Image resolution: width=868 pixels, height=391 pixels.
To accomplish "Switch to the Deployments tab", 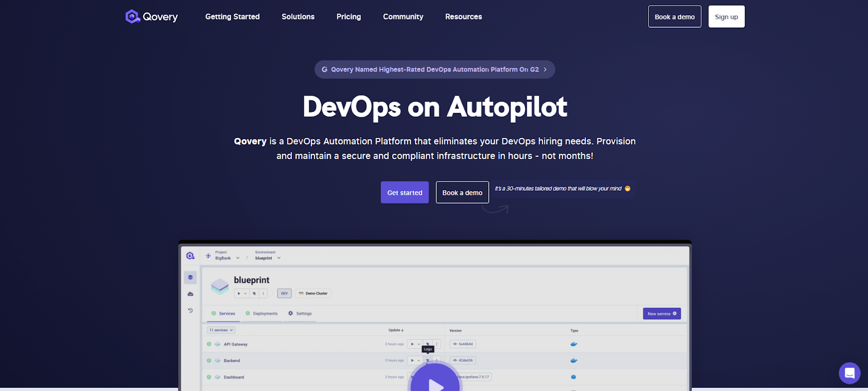I will click(261, 313).
